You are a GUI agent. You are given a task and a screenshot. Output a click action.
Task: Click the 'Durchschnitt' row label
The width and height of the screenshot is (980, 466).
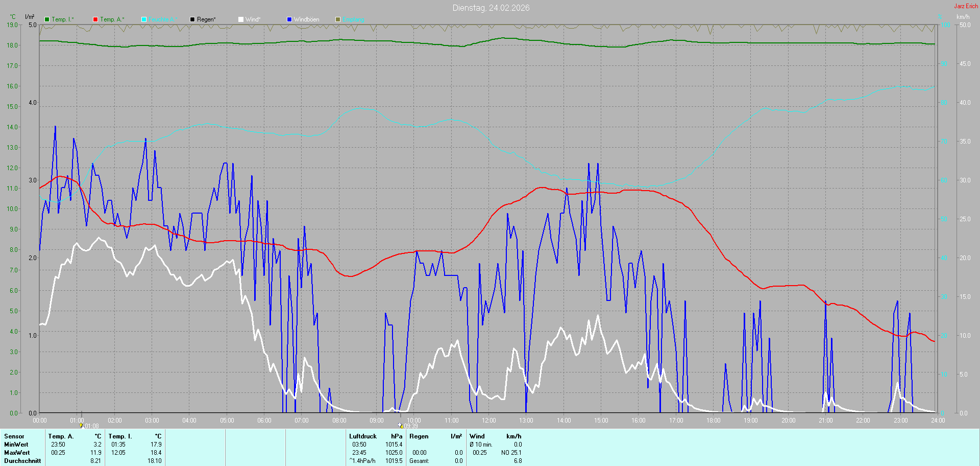22,461
